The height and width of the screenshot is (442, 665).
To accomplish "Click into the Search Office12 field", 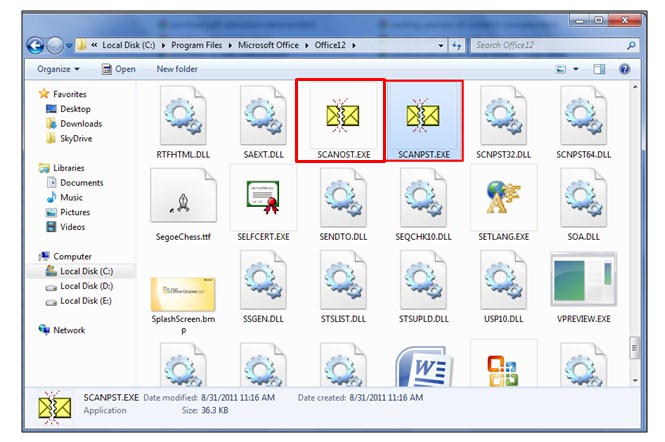I will 555,45.
